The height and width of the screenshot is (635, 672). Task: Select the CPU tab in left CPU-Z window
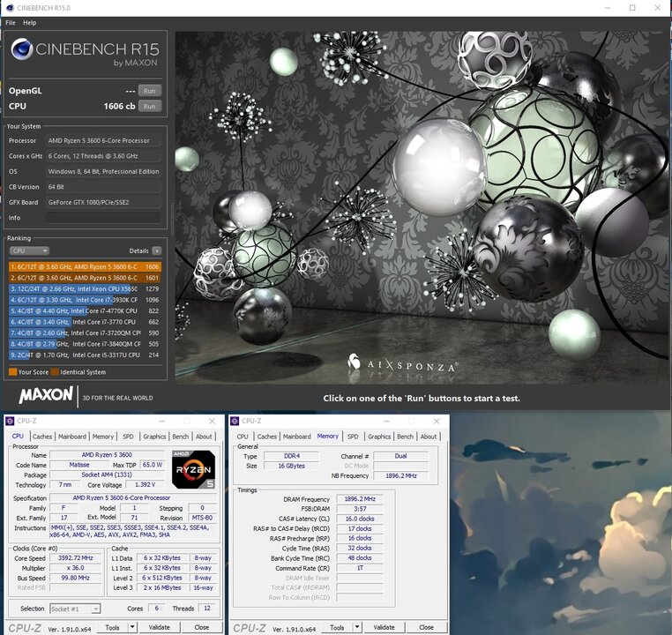click(x=18, y=437)
